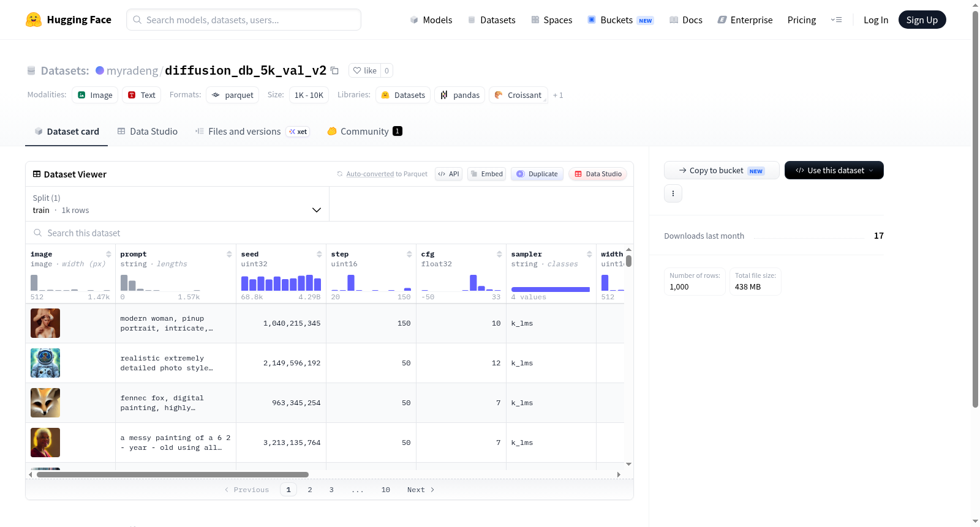Viewport: 980px width, 527px height.
Task: Focus the Search this dataset field
Action: (330, 233)
